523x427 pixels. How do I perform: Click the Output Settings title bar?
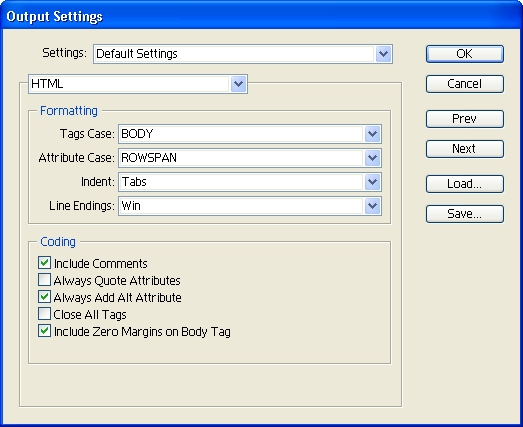[262, 16]
